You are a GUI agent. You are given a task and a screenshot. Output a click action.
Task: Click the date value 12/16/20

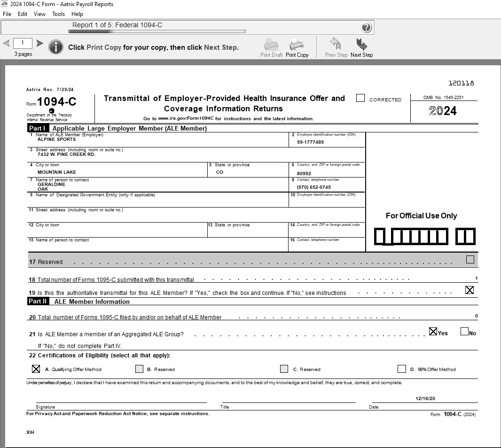pyautogui.click(x=425, y=399)
